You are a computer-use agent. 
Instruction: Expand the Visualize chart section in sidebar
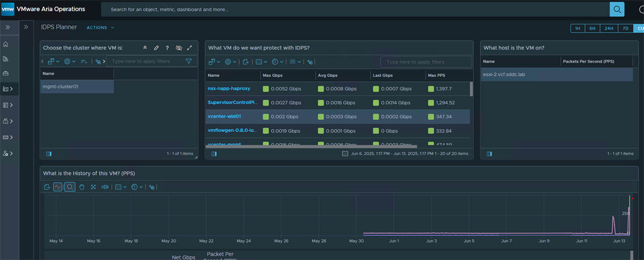click(8, 89)
